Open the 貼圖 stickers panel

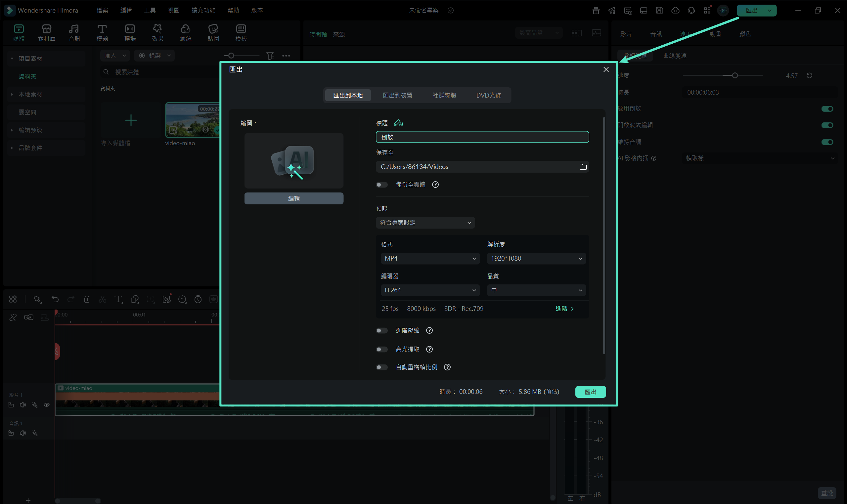[213, 33]
